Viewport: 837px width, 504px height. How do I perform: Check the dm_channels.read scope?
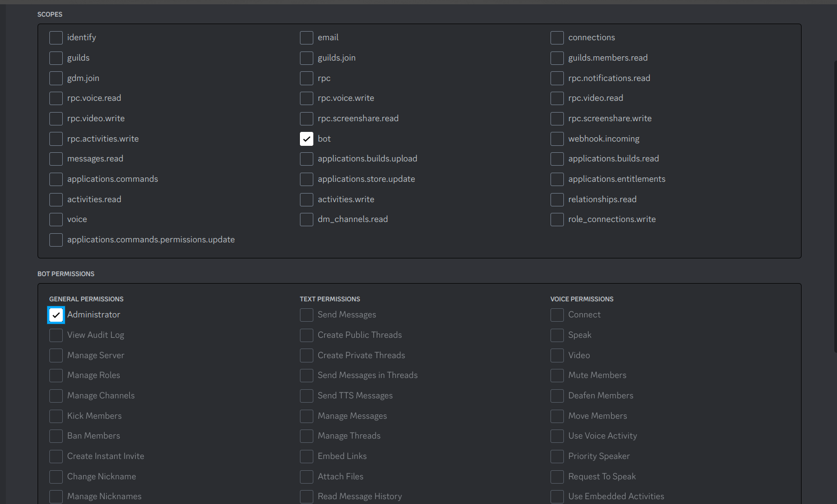tap(306, 219)
